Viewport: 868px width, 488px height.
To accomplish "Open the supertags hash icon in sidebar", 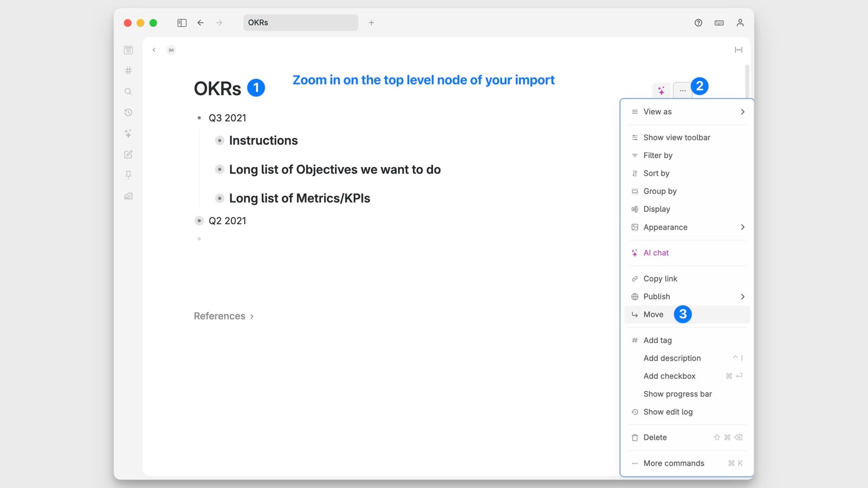I will point(129,71).
